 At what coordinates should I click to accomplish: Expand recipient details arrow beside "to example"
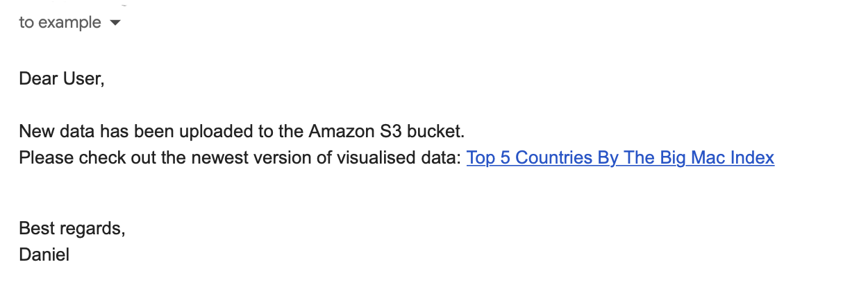point(115,23)
